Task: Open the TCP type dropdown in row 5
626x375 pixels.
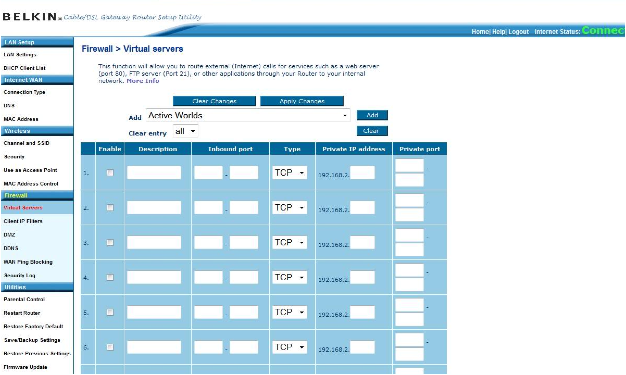Action: point(289,312)
